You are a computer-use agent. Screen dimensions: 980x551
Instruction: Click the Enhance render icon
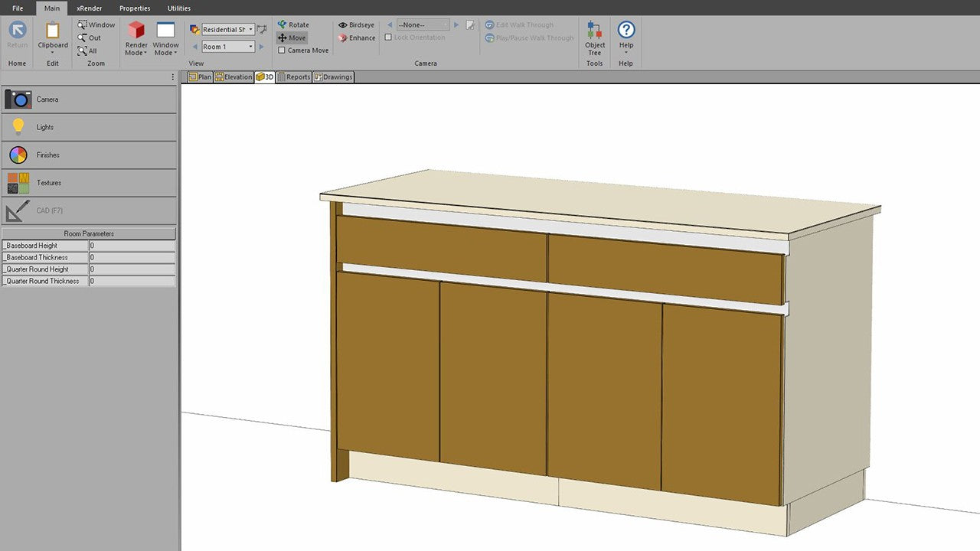343,37
